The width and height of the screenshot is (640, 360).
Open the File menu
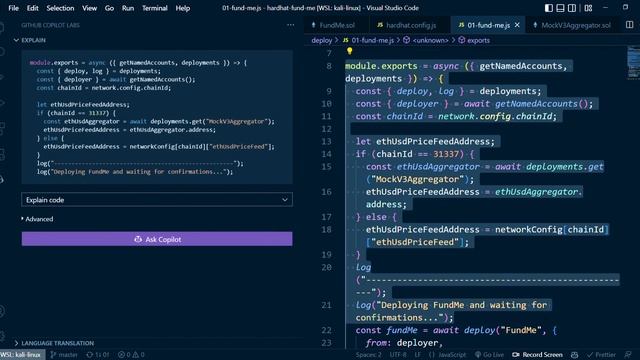tap(13, 8)
